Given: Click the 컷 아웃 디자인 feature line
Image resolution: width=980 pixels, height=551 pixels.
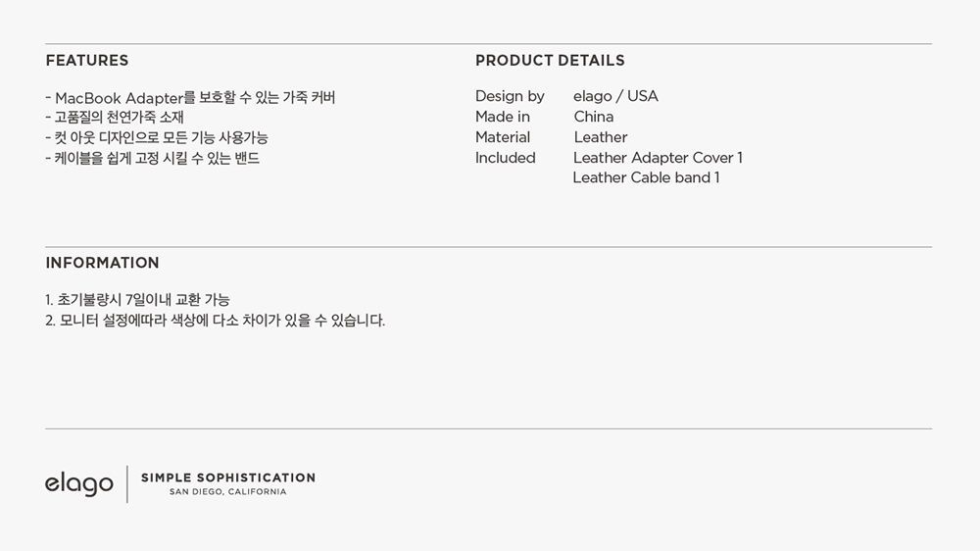Looking at the screenshot, I should coord(157,137).
